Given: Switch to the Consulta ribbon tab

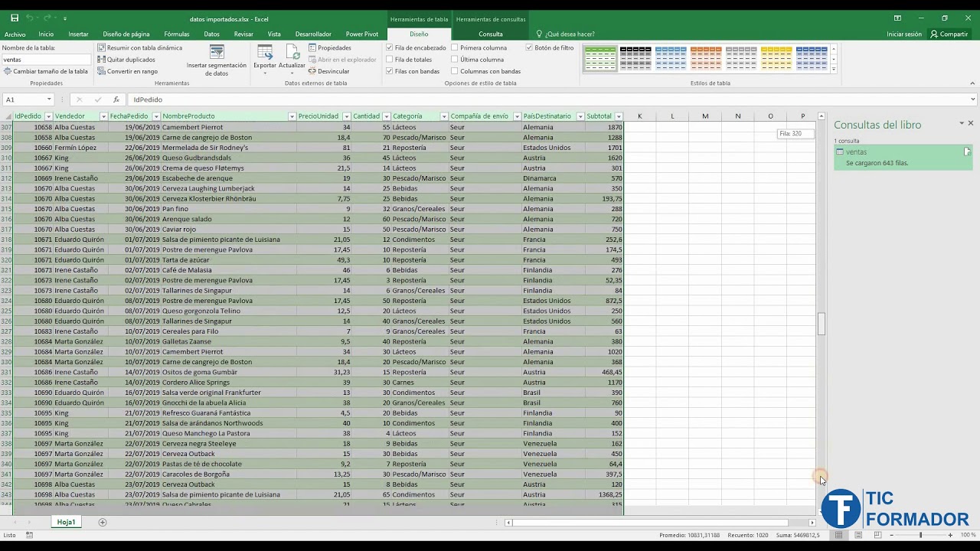Looking at the screenshot, I should [491, 34].
